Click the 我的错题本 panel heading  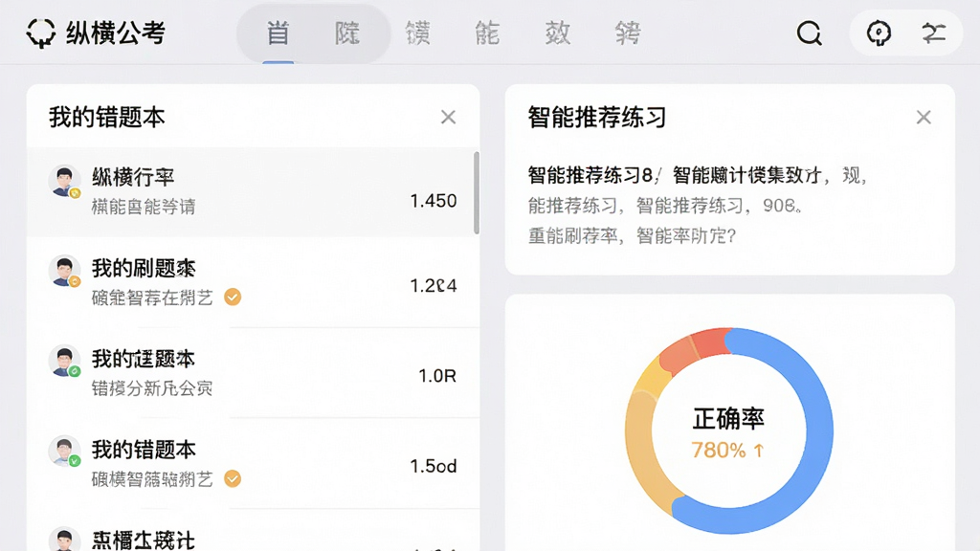[107, 117]
